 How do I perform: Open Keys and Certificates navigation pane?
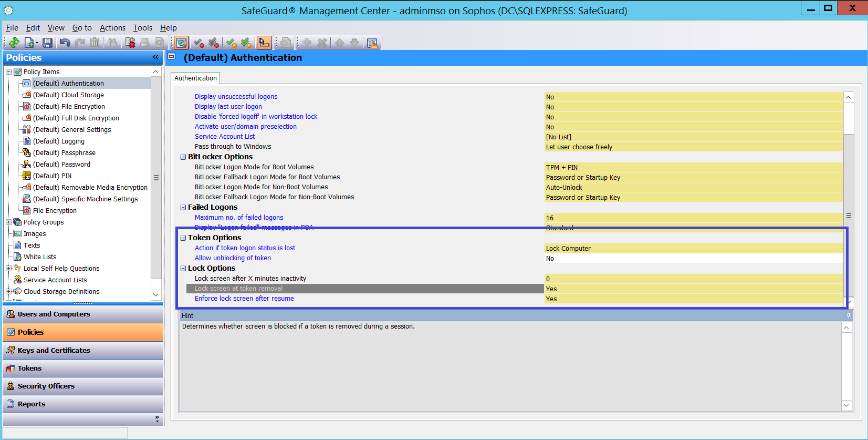[x=83, y=351]
